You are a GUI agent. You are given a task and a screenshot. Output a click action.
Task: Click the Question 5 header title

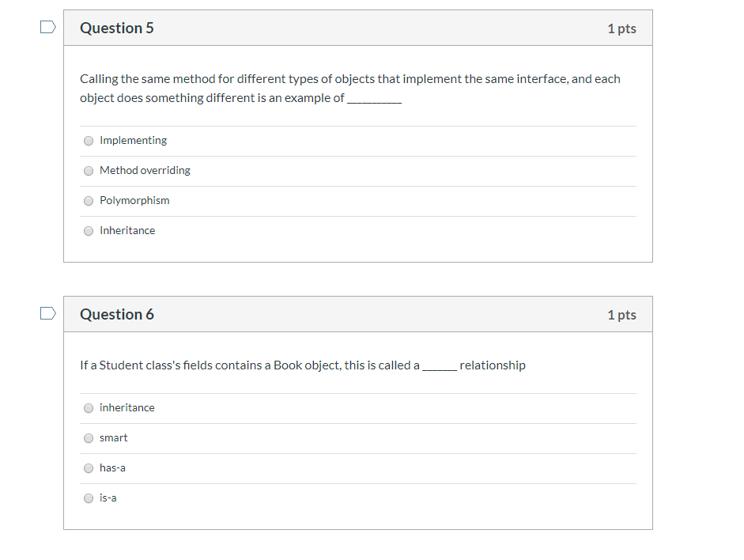[x=117, y=28]
